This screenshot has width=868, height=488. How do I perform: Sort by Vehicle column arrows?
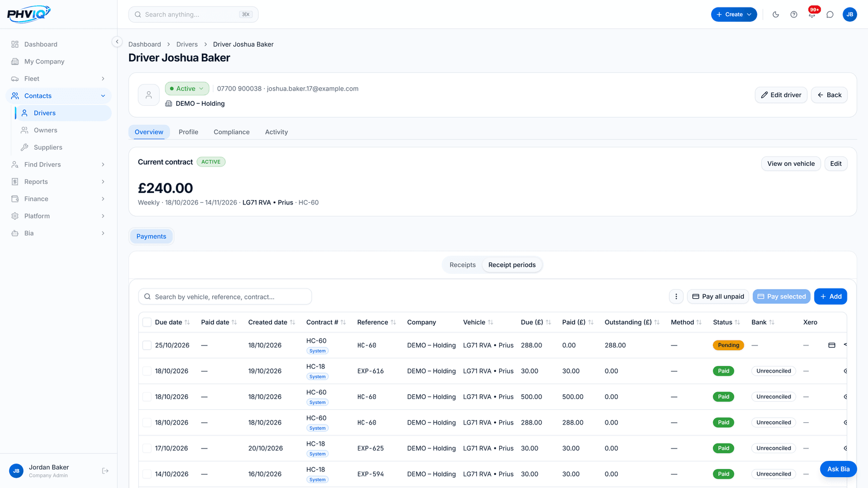point(490,322)
